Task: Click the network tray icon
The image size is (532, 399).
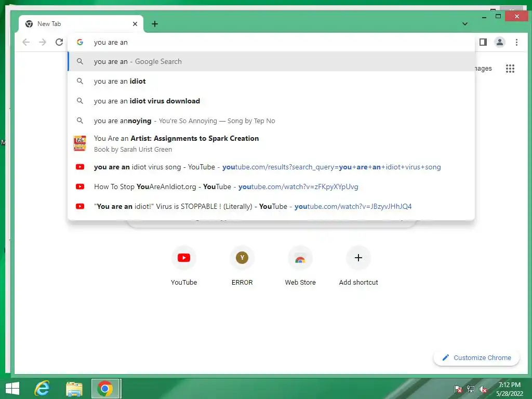Action: coord(471,389)
